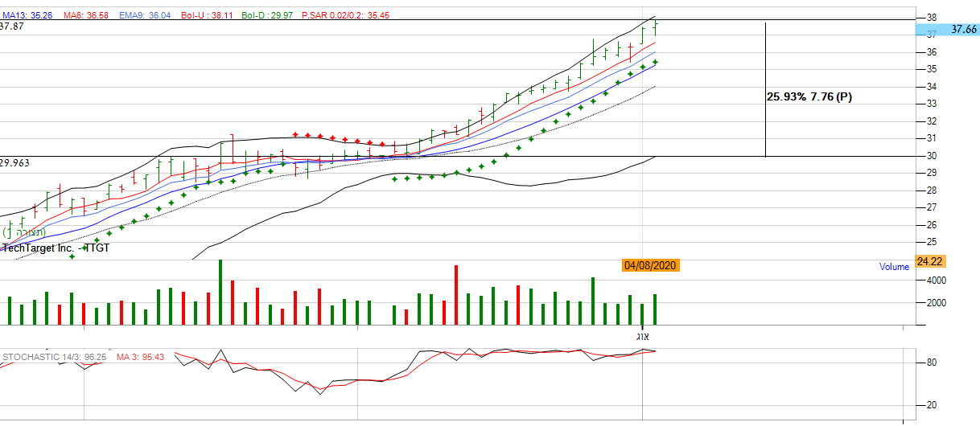This screenshot has height=426, width=980.
Task: Select the 25.93% 7.76 (P) measurement label
Action: pyautogui.click(x=809, y=97)
